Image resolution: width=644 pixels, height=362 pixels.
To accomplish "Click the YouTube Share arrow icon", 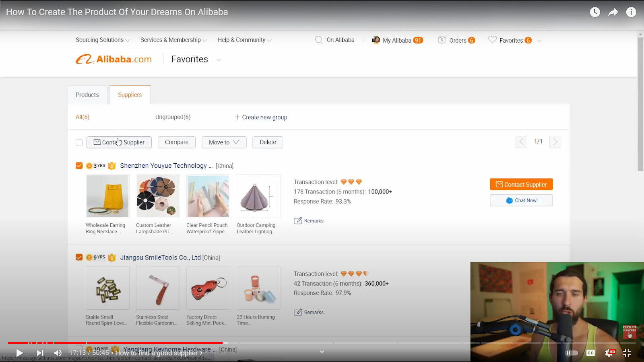I will point(613,12).
